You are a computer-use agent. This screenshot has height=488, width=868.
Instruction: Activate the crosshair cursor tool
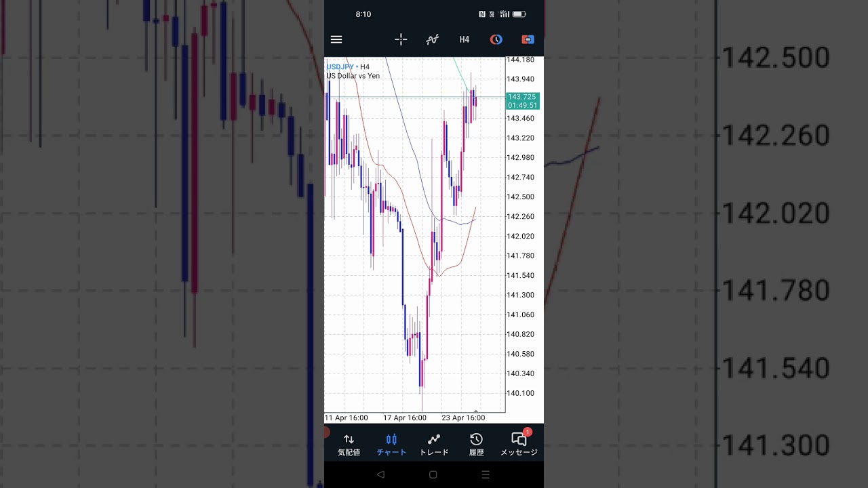401,40
